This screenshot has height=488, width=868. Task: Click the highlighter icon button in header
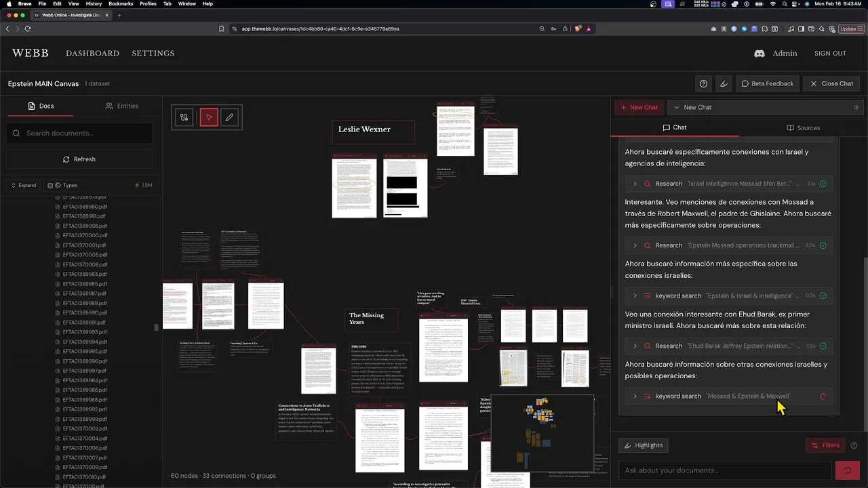724,83
